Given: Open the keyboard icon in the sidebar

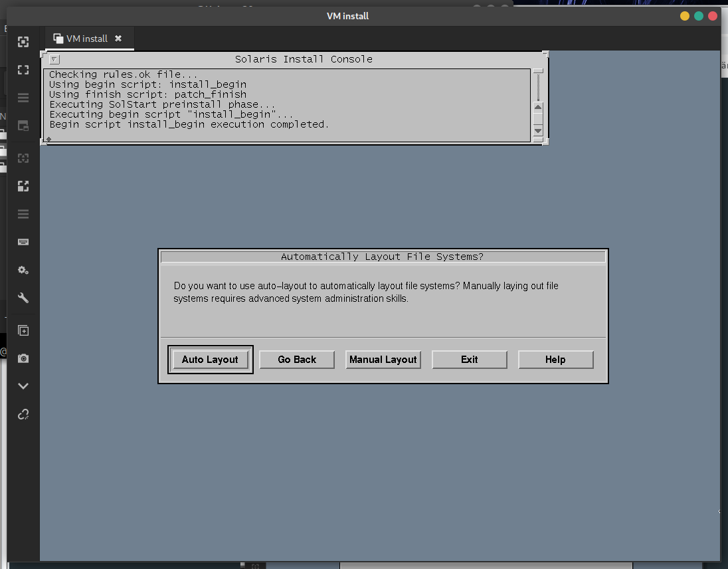Looking at the screenshot, I should pos(23,241).
